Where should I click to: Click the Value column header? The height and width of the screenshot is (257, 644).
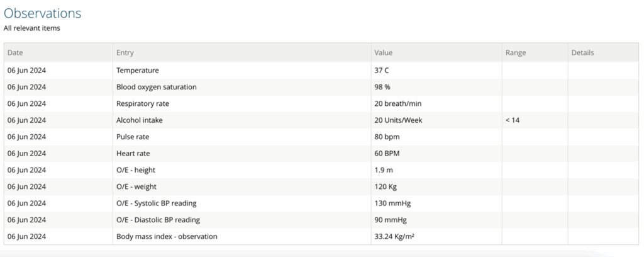(383, 53)
